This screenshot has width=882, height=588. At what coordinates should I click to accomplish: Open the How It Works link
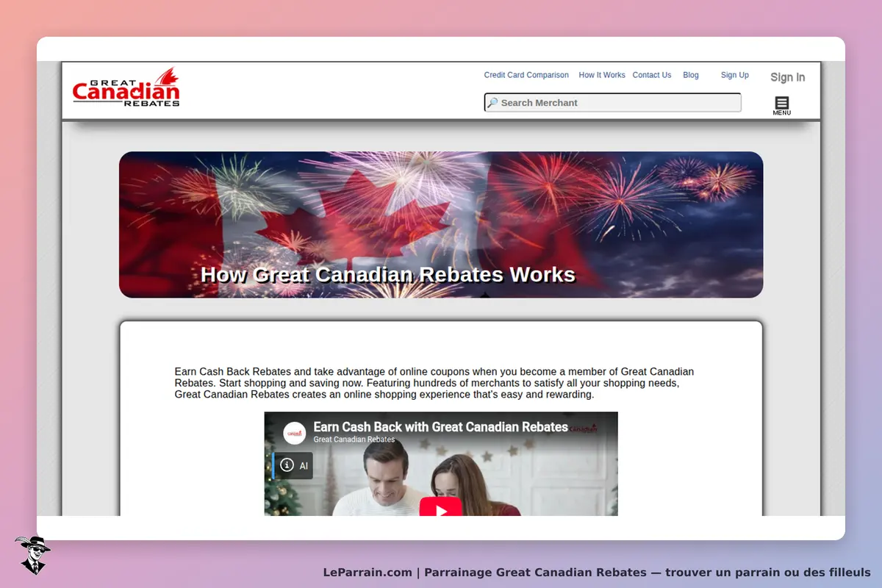(x=602, y=75)
